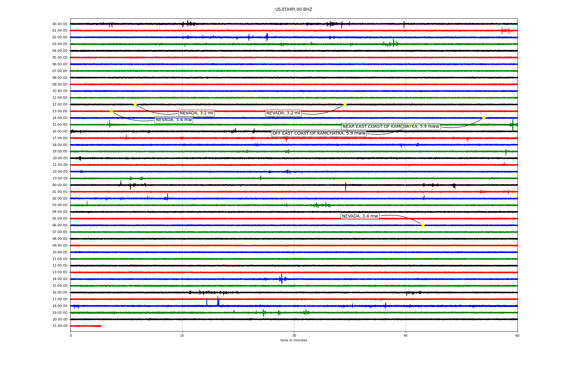
Task: Click the 'time in minutes' axis label
Action: point(294,340)
